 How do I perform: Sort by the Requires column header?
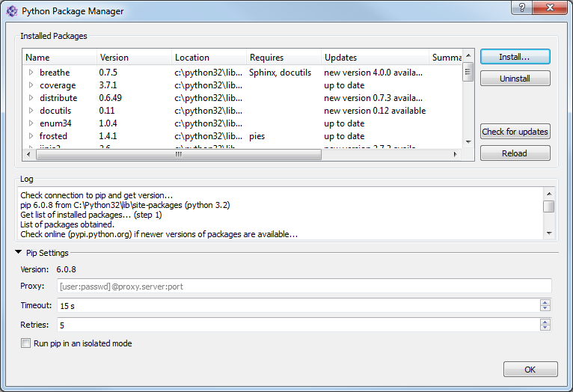pos(284,58)
